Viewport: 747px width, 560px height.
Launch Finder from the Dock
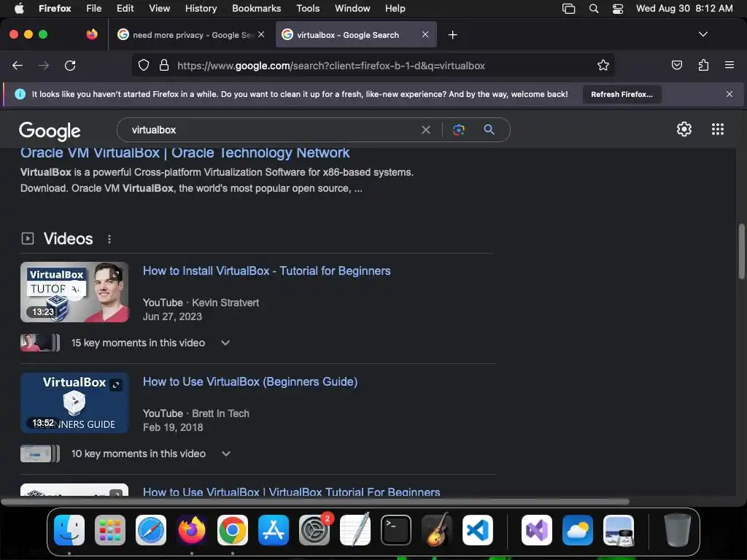[69, 530]
